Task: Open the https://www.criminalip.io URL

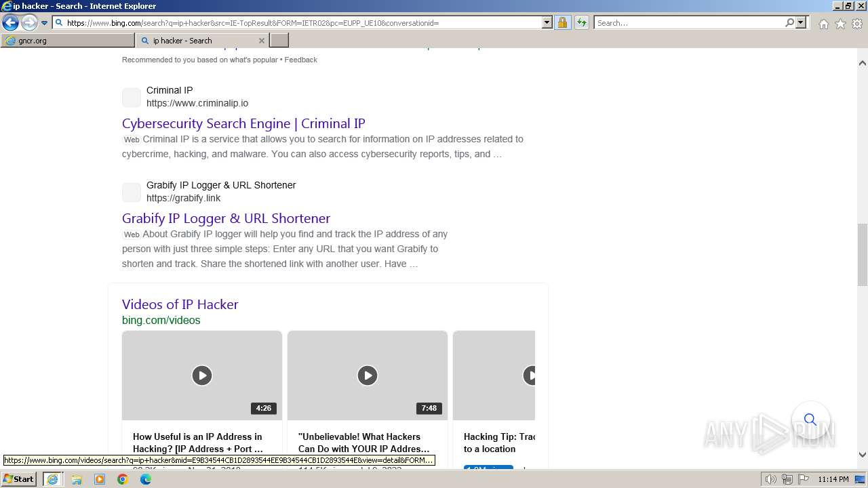Action: tap(197, 103)
